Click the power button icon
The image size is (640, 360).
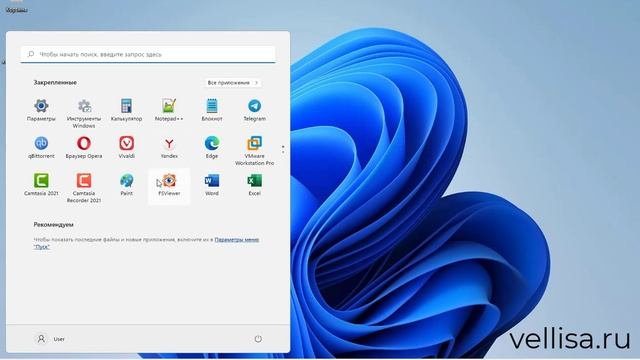tap(258, 339)
